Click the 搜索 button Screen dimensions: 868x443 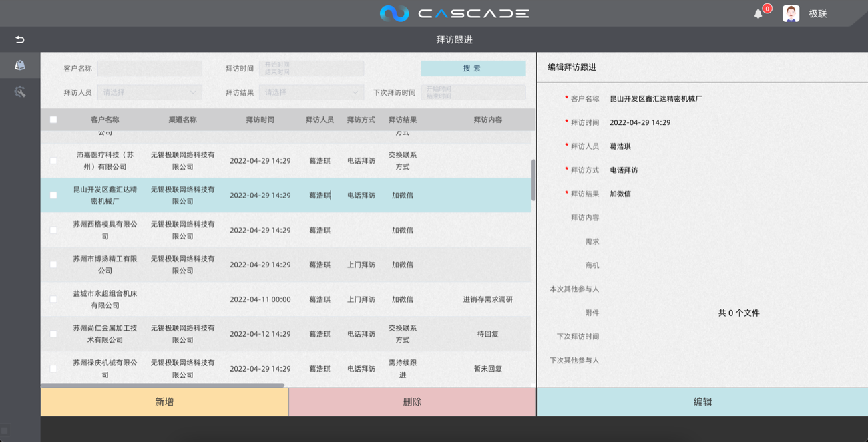[473, 68]
